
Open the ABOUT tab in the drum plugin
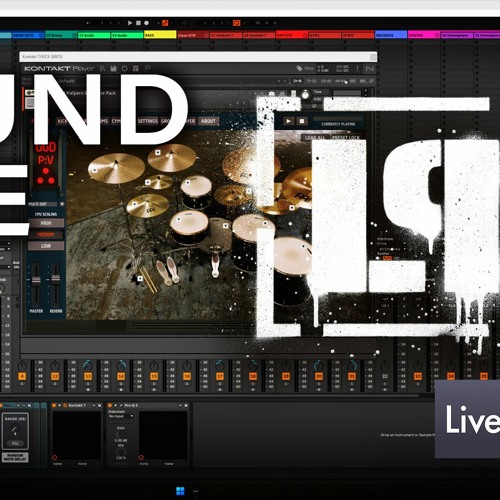pos(208,121)
